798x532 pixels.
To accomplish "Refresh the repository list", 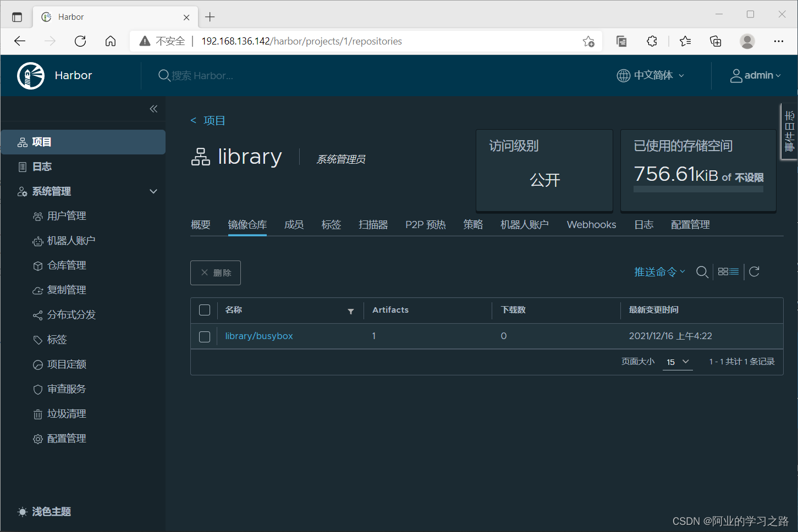I will (x=755, y=271).
